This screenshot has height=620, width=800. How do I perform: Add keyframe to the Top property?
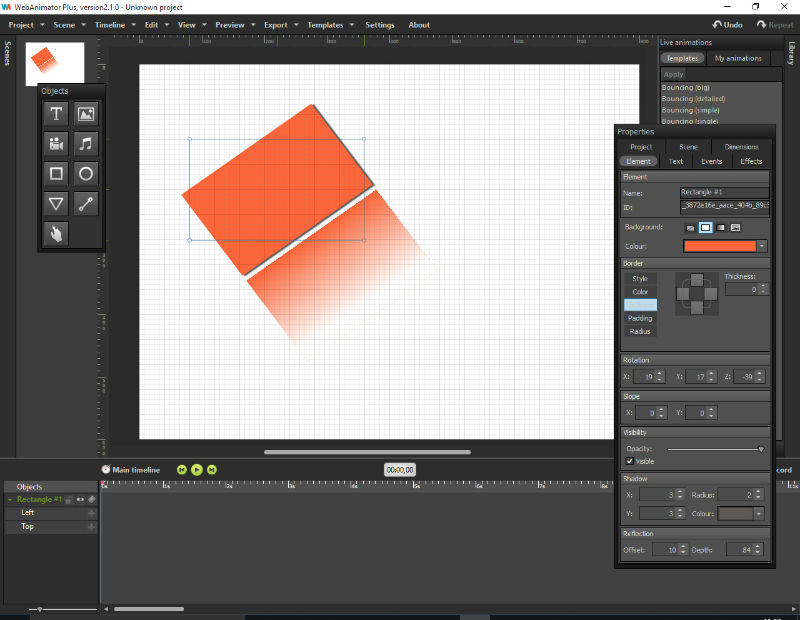point(92,527)
